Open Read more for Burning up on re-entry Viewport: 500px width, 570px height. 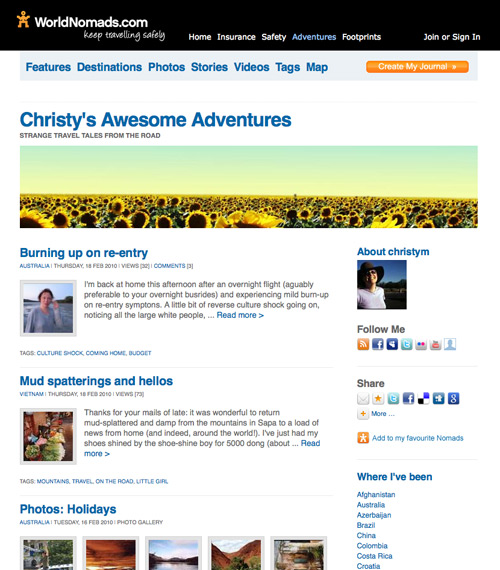click(x=240, y=315)
